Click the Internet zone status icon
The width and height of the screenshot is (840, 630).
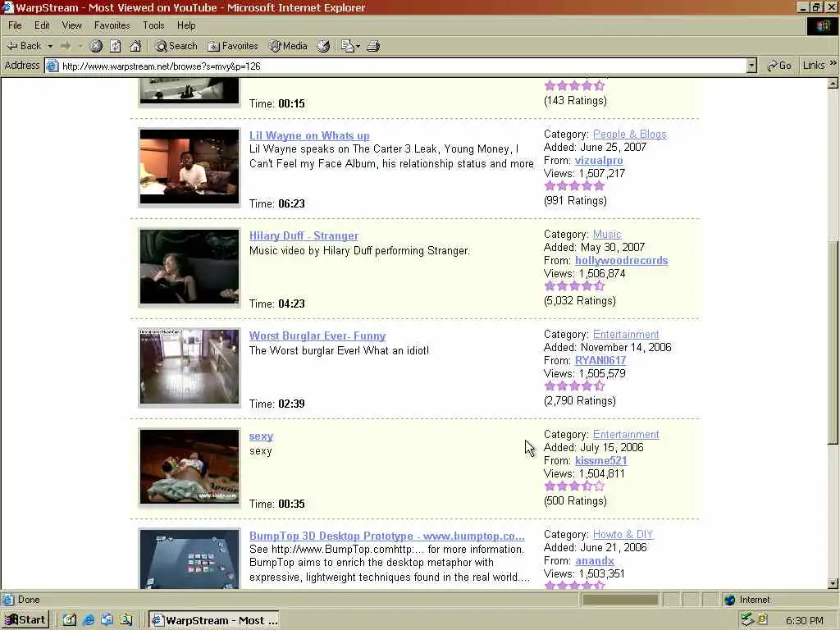[x=729, y=600]
